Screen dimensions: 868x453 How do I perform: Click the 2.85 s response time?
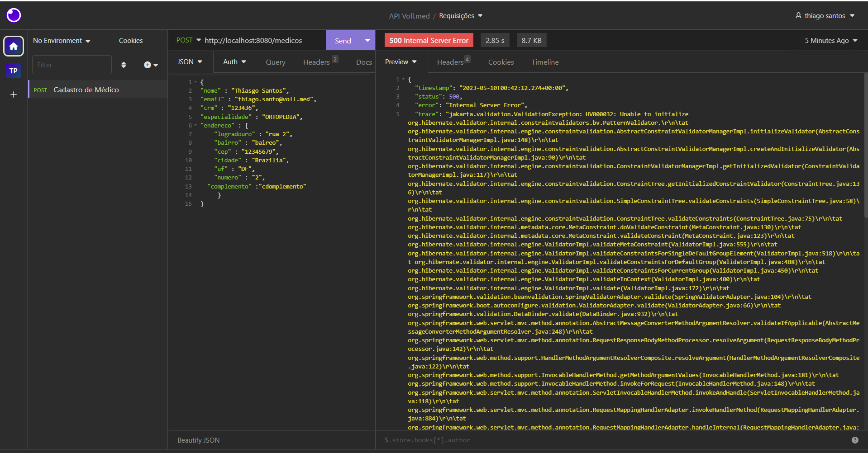(x=495, y=40)
